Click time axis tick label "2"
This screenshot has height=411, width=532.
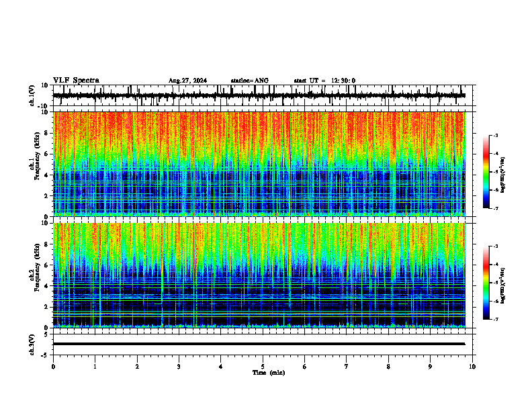coord(137,367)
